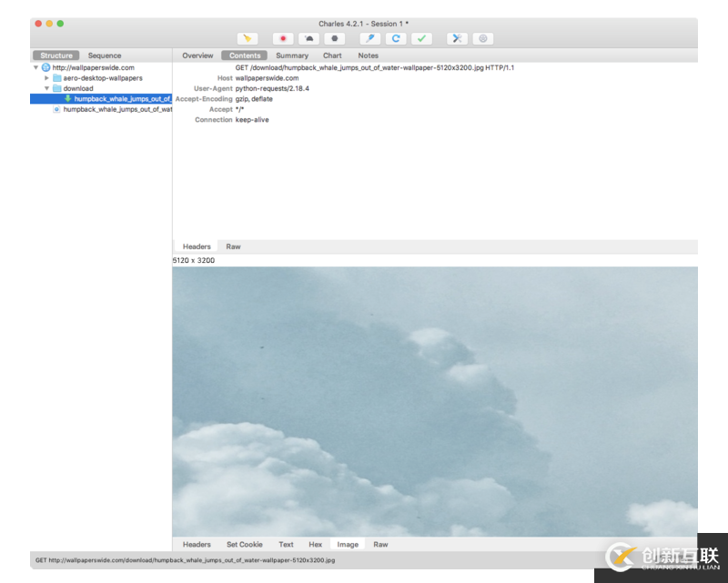Open Settings via the gear icon

pyautogui.click(x=482, y=39)
